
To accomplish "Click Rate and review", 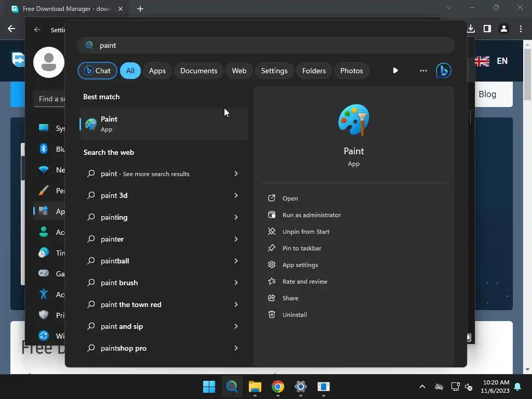I will tap(304, 282).
